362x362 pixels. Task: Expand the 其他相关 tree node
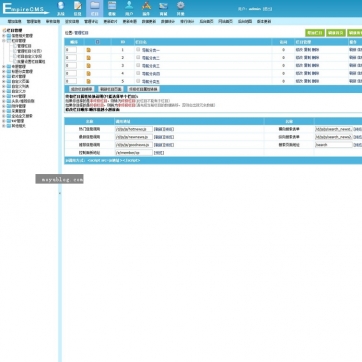pyautogui.click(x=4, y=126)
